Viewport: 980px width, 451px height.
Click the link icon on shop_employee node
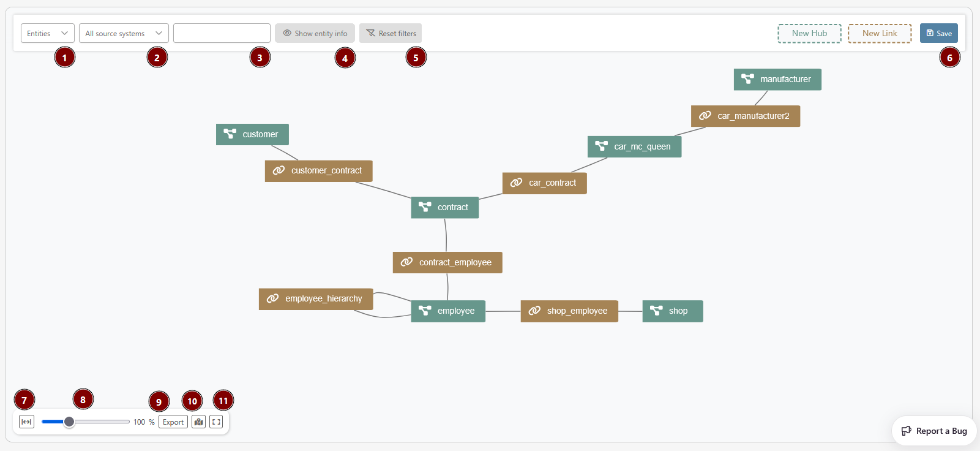[x=534, y=311]
